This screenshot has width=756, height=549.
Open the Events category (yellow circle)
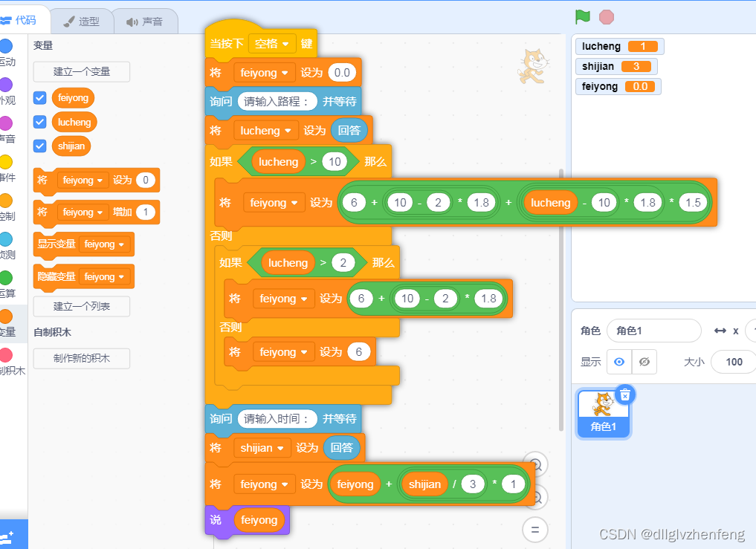click(x=6, y=162)
